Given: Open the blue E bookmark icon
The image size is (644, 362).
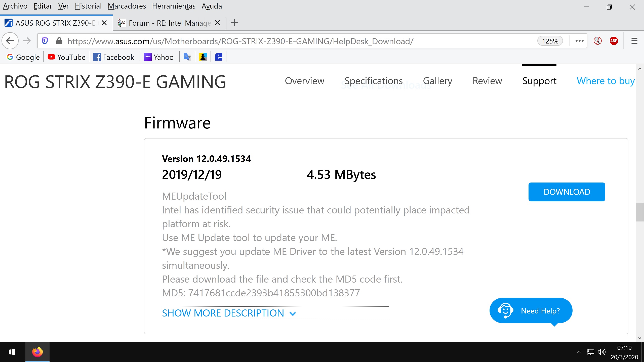Looking at the screenshot, I should tap(219, 57).
